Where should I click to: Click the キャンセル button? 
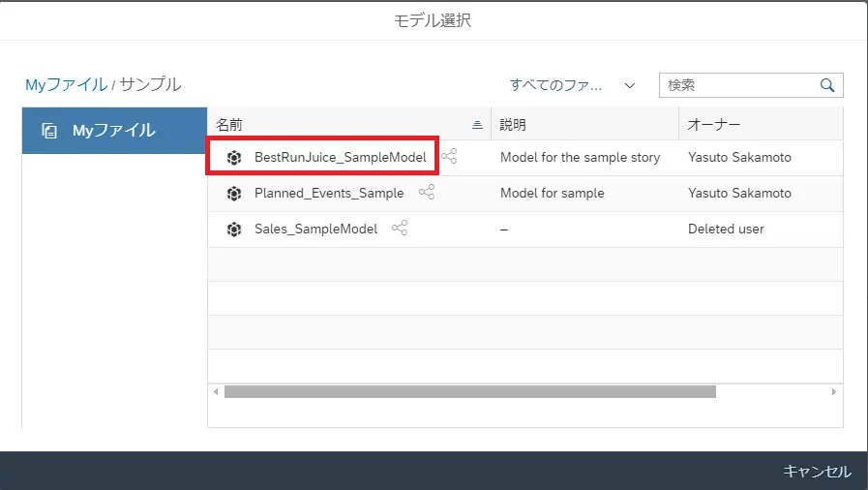point(817,472)
